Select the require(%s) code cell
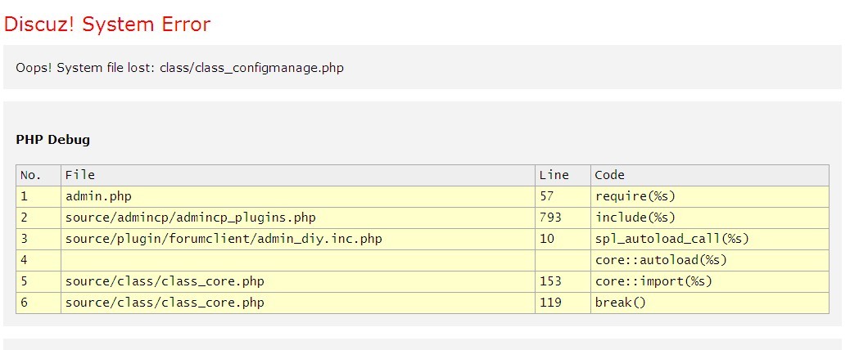This screenshot has width=868, height=350. (635, 196)
